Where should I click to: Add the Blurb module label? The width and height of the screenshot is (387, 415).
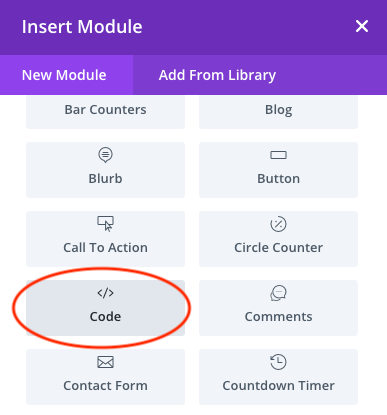(105, 179)
